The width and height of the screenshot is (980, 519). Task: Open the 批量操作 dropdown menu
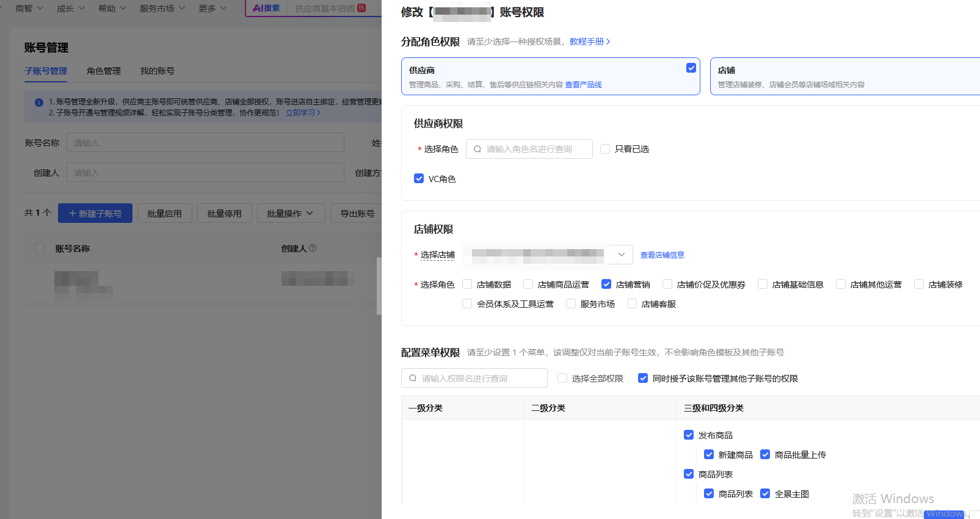pyautogui.click(x=290, y=213)
